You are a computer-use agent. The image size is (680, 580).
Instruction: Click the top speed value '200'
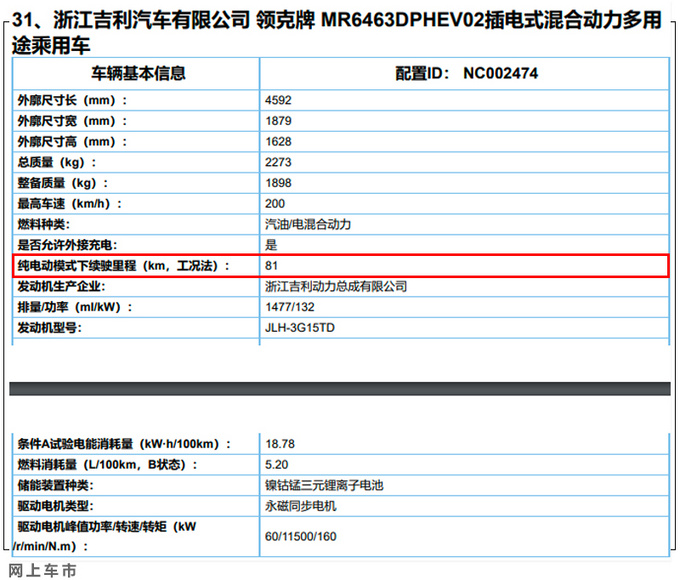point(275,204)
